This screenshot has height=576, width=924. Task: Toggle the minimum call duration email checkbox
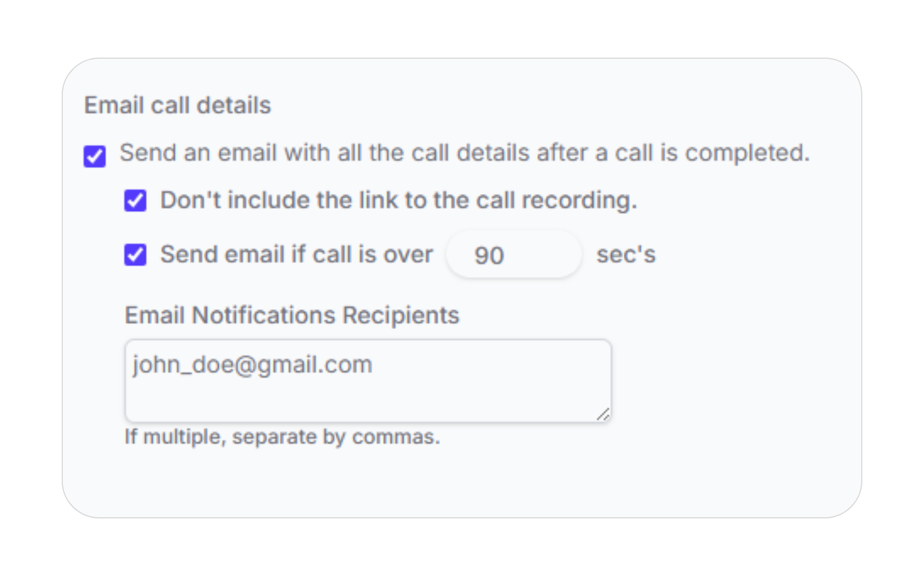[x=135, y=254]
